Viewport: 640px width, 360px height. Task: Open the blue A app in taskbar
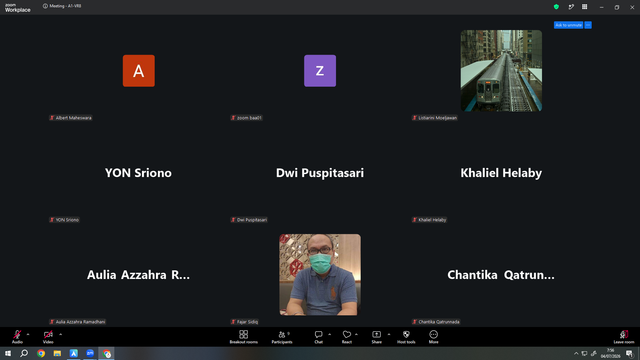(73, 353)
